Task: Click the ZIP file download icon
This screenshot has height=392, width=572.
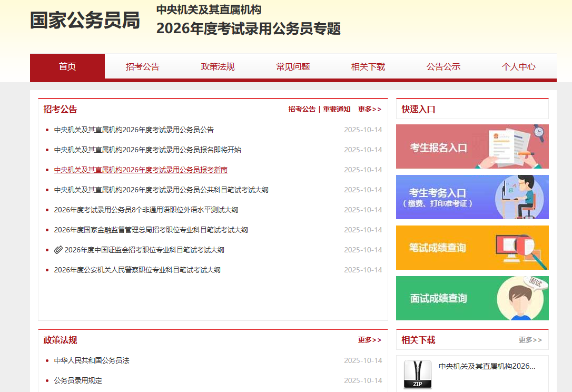Action: point(417,375)
